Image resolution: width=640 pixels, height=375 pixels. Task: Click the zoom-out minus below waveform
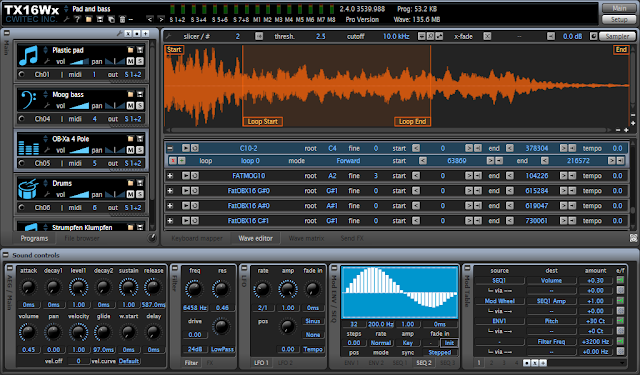[618, 130]
